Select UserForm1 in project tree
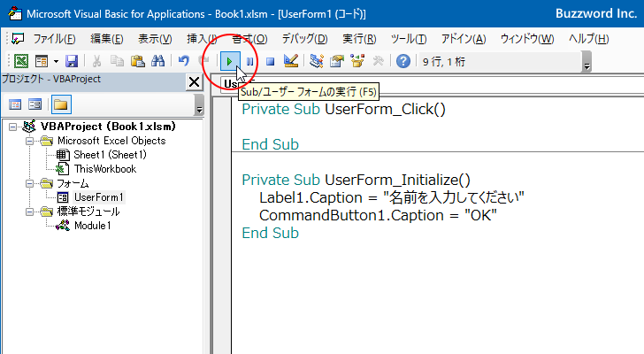644x354 pixels. tap(98, 197)
